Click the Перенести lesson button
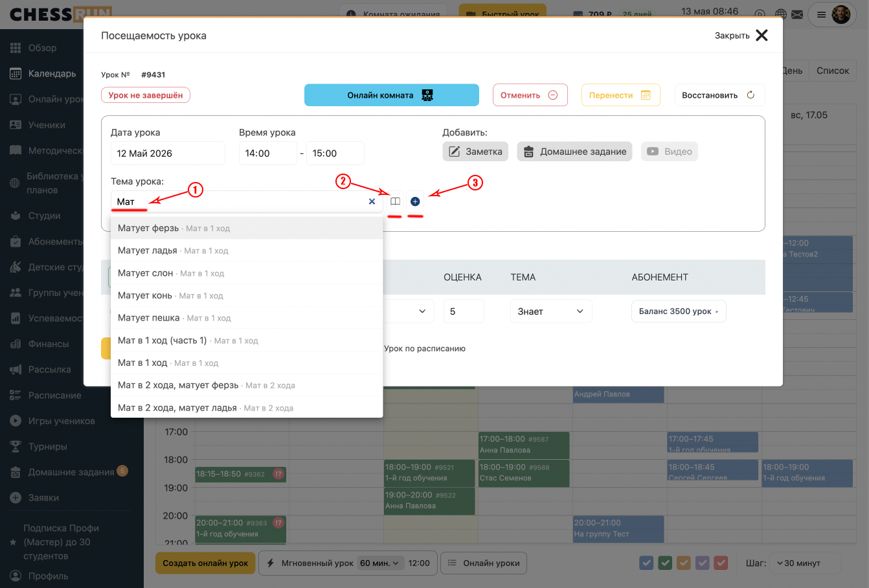This screenshot has height=588, width=869. (x=620, y=95)
